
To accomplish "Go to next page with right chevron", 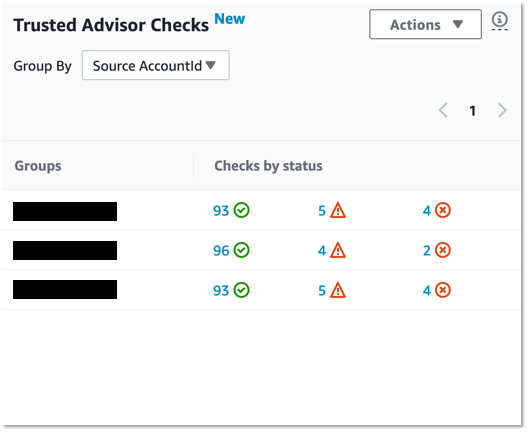I will click(502, 110).
